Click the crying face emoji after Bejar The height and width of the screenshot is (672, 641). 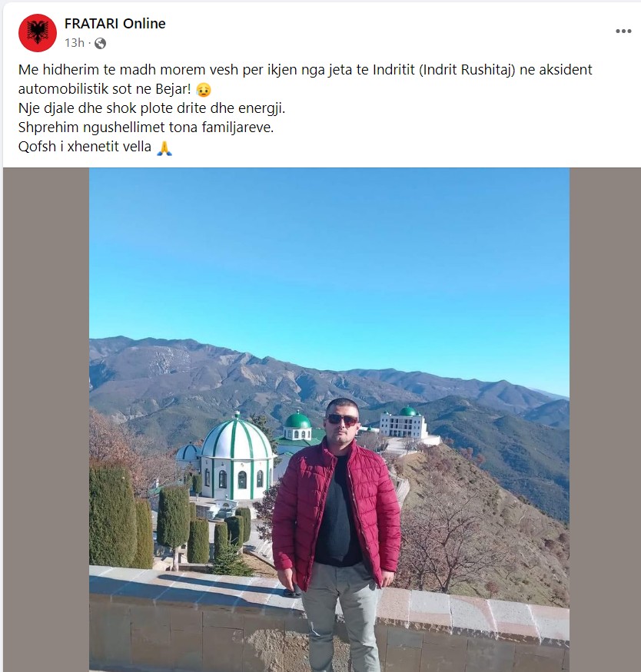tap(204, 90)
